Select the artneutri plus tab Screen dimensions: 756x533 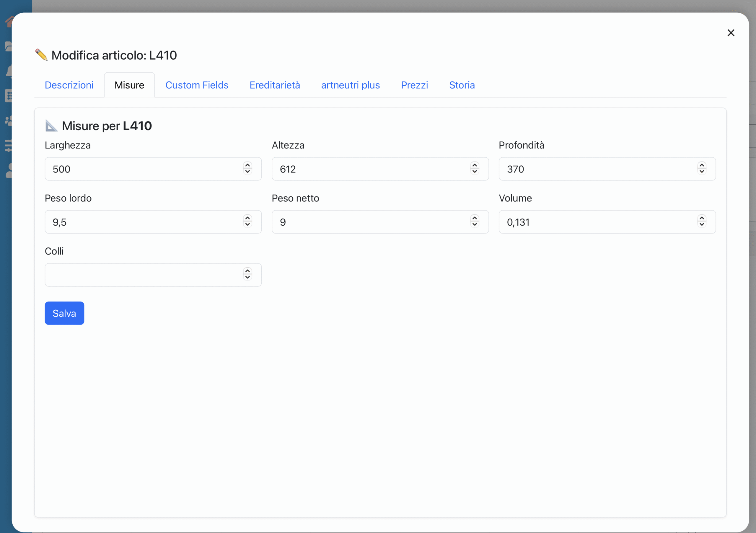(350, 85)
